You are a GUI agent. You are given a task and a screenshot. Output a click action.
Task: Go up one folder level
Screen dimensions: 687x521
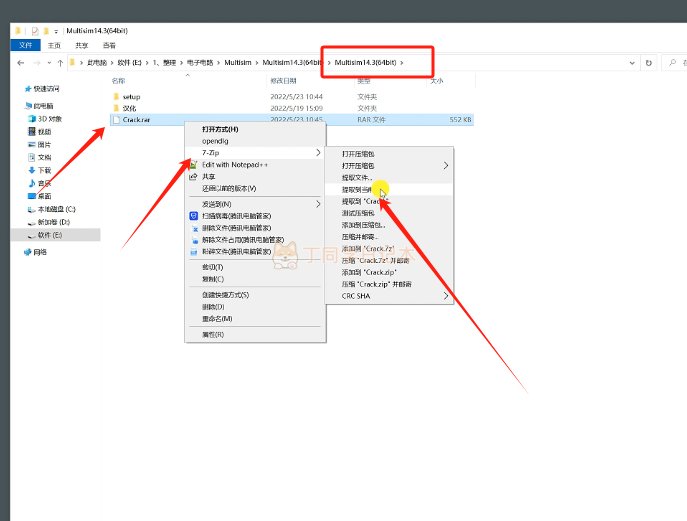[x=60, y=63]
